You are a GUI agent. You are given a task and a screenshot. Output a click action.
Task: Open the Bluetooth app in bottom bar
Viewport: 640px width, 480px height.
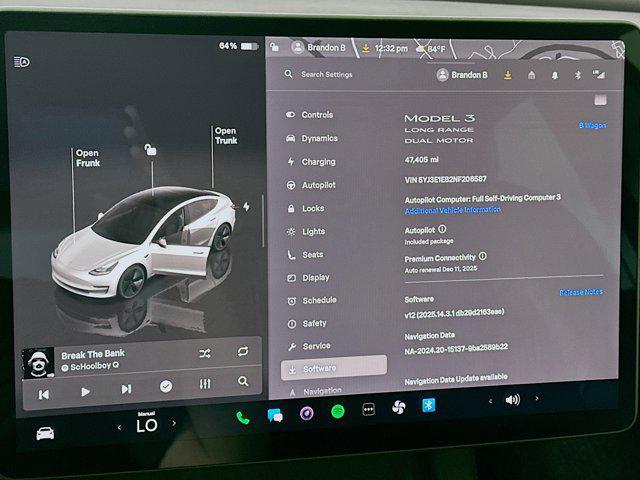click(429, 405)
